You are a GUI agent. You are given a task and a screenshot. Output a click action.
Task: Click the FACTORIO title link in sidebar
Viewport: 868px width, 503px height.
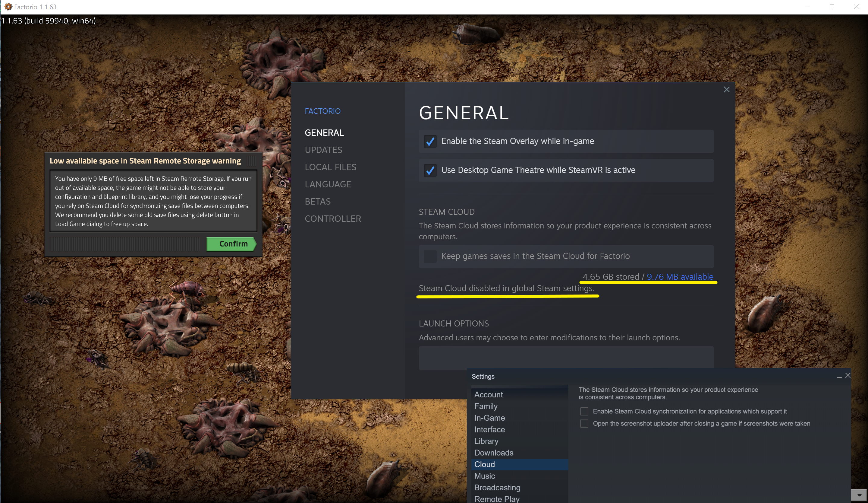[322, 111]
